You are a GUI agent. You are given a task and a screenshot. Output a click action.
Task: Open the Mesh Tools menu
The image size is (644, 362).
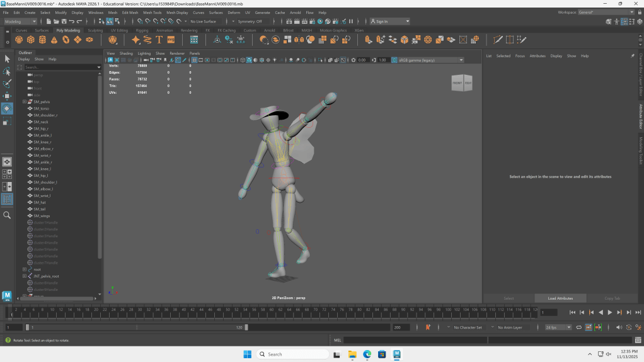[152, 13]
